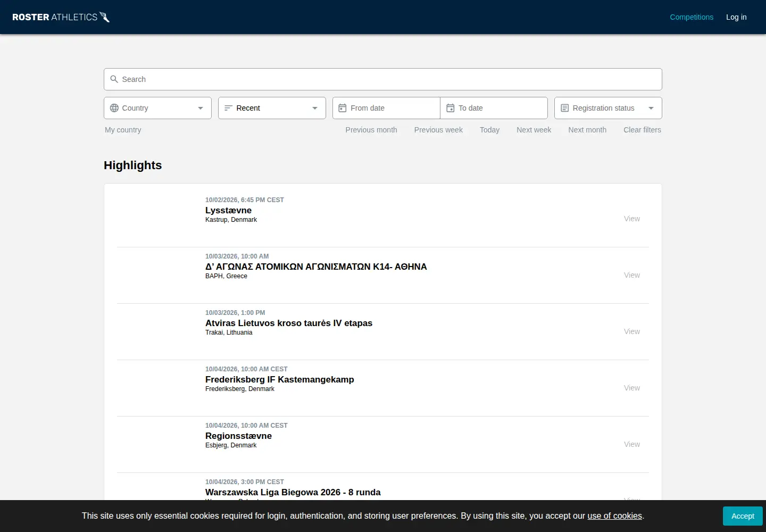The height and width of the screenshot is (532, 766).
Task: Filter by Next week
Action: [534, 130]
